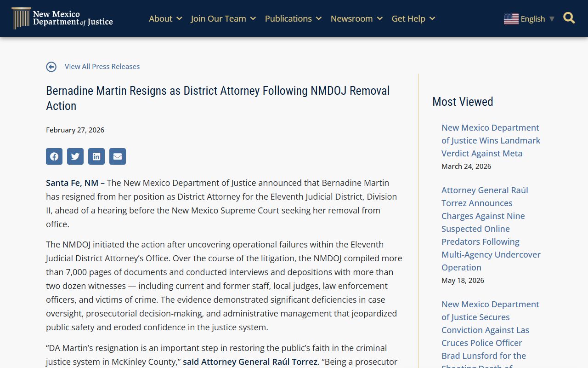Image resolution: width=588 pixels, height=368 pixels.
Task: Click 'said Attorney General Raúl Torrez' text
Action: tap(250, 362)
